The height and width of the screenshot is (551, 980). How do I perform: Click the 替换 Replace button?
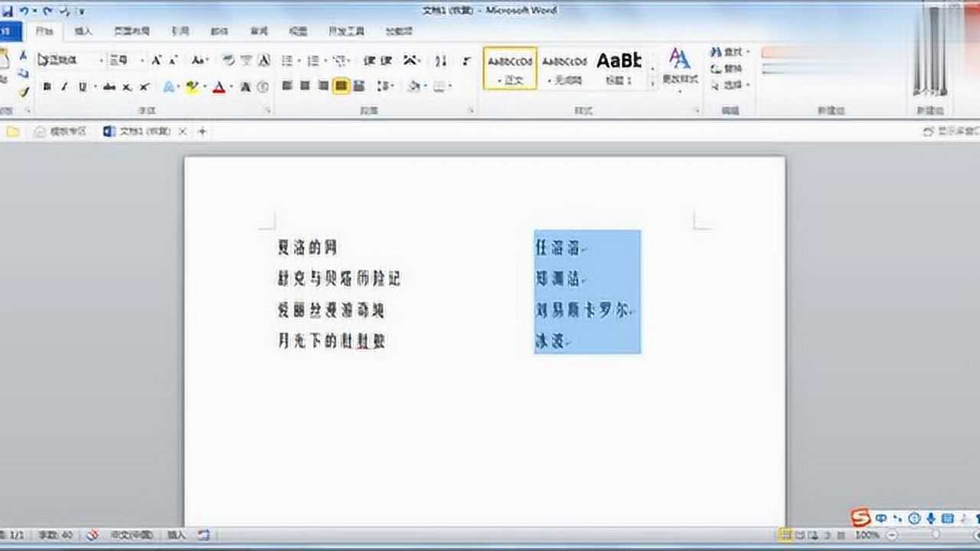coord(727,69)
